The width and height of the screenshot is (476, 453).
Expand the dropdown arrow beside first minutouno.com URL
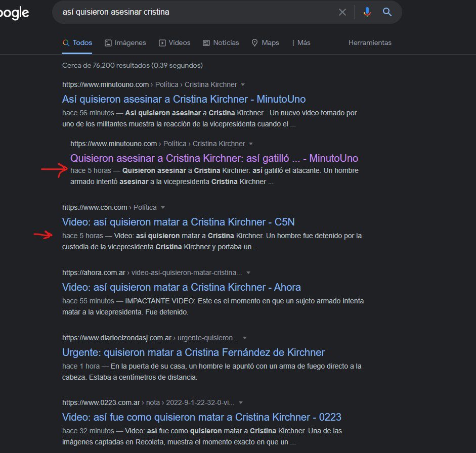click(243, 84)
